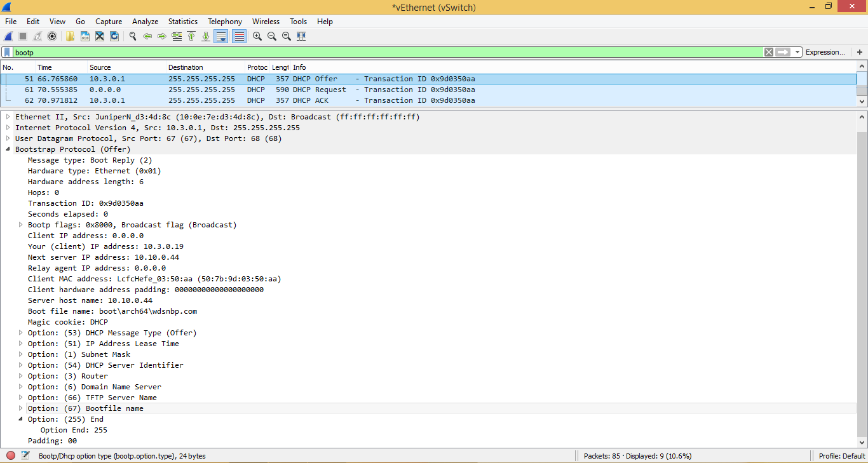Open capture file properties in status bar
The height and width of the screenshot is (463, 868).
(x=25, y=455)
